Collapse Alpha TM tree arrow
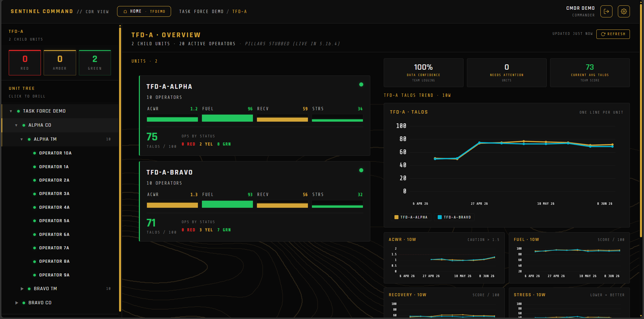 pyautogui.click(x=21, y=139)
